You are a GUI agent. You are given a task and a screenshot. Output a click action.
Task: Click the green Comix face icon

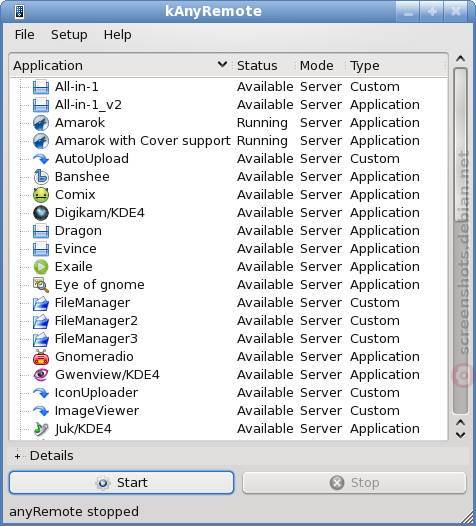point(41,195)
